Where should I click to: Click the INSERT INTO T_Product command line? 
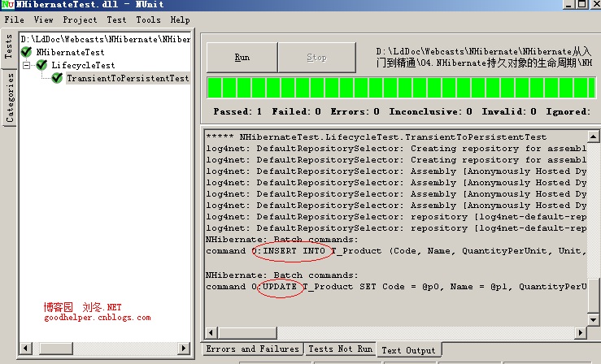pyautogui.click(x=396, y=251)
